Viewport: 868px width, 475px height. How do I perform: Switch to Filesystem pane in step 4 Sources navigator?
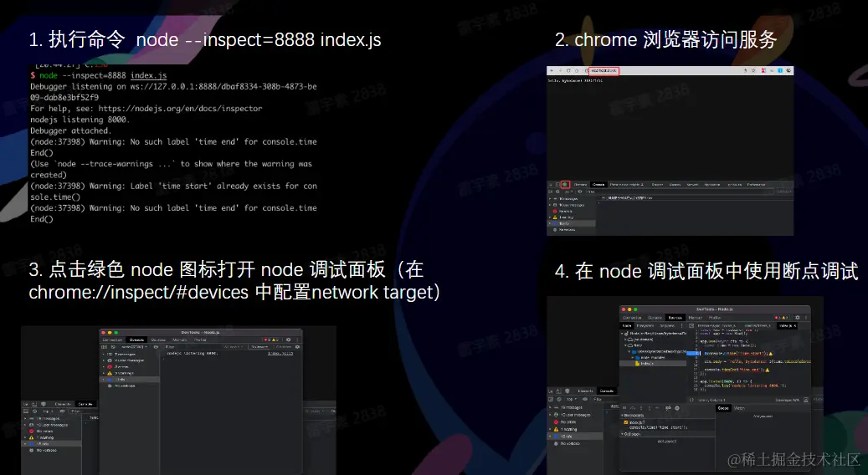[x=645, y=325]
